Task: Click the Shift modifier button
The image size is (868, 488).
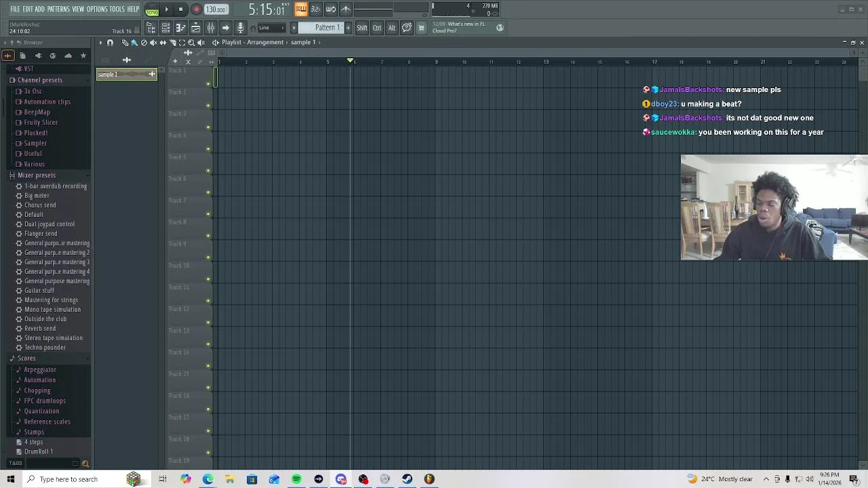Action: click(x=362, y=28)
